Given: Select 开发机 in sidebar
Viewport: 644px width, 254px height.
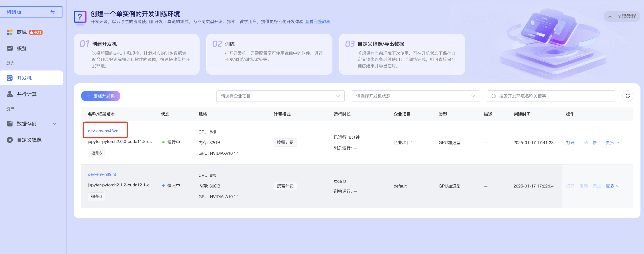Looking at the screenshot, I should [x=31, y=78].
